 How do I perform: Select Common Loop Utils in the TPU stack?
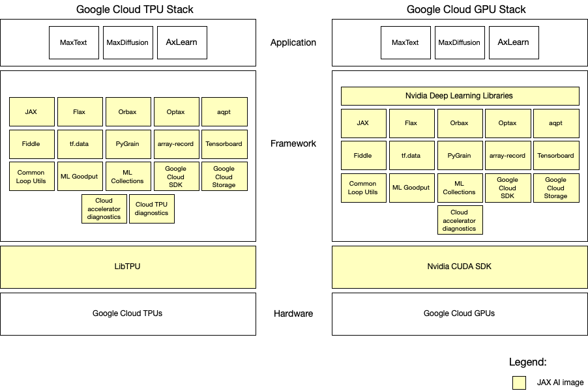32,176
